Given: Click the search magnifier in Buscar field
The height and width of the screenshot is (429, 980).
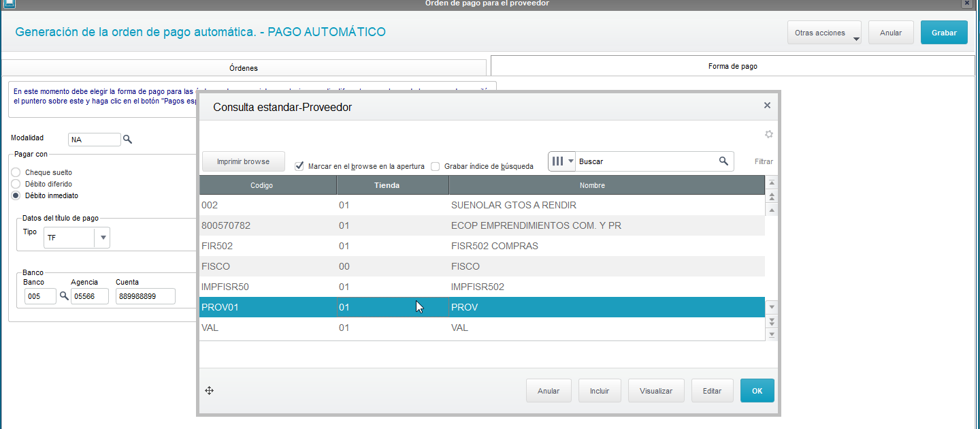Looking at the screenshot, I should [x=723, y=161].
